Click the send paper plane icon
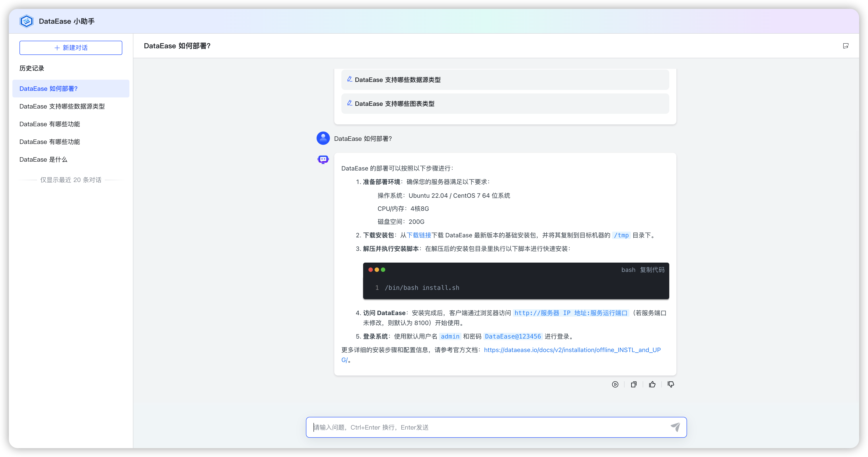The image size is (868, 457). point(675,427)
